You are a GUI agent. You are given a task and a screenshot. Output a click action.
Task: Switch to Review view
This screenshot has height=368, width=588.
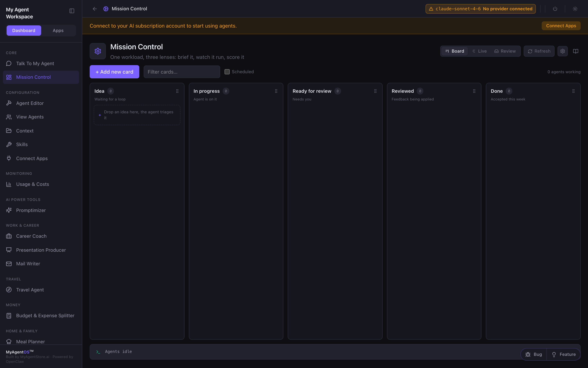pyautogui.click(x=505, y=51)
